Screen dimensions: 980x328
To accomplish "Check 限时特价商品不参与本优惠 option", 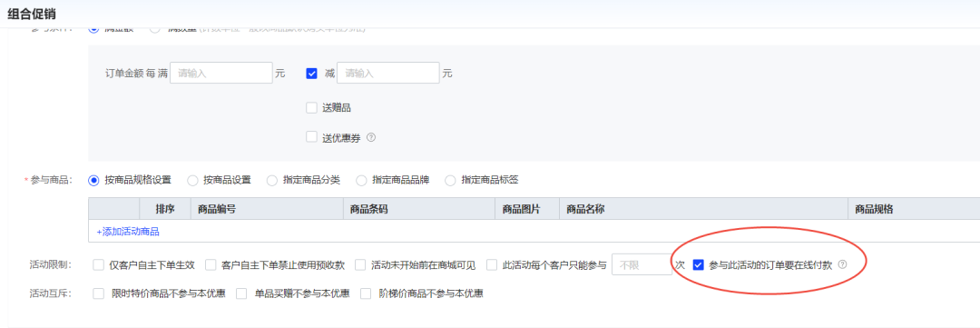I will click(98, 293).
